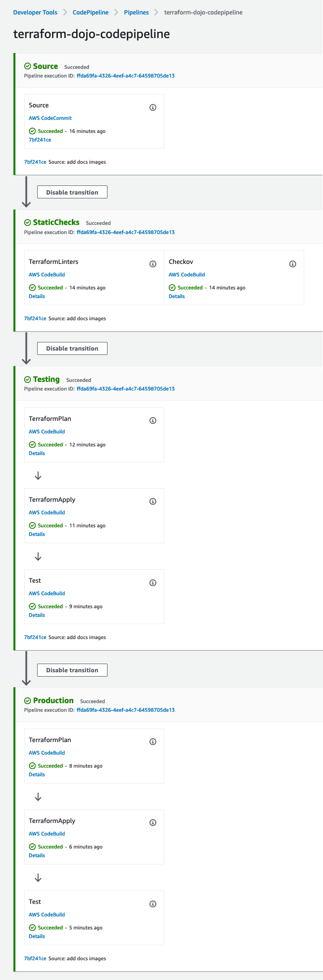Show info for the Checkov action
Screen dimensions: 323x980
293,264
